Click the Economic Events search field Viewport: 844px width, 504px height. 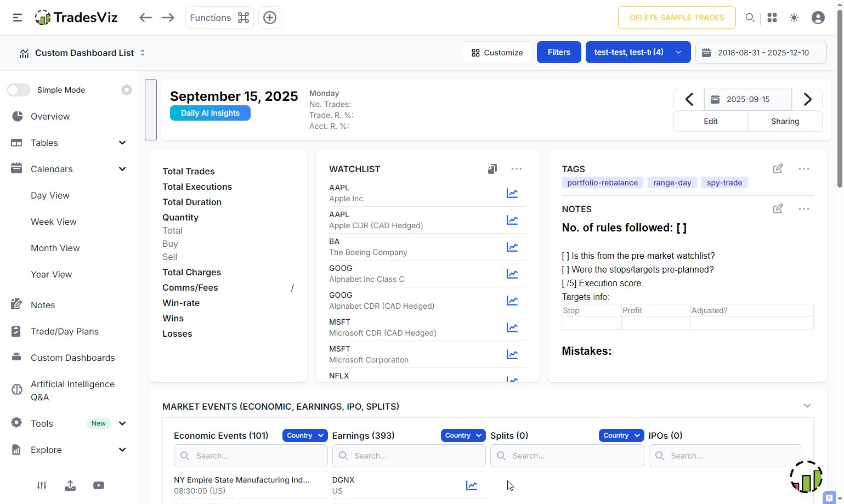pos(251,456)
